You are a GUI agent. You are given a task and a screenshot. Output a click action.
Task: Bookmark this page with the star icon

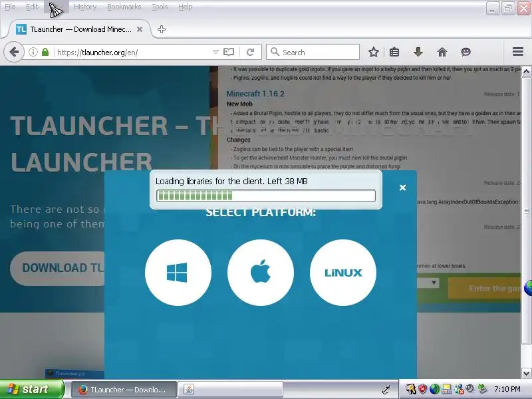pyautogui.click(x=374, y=52)
